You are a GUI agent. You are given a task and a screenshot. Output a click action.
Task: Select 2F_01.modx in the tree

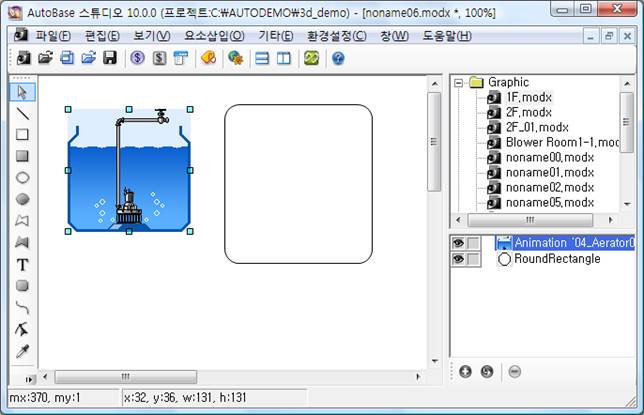[x=537, y=127]
